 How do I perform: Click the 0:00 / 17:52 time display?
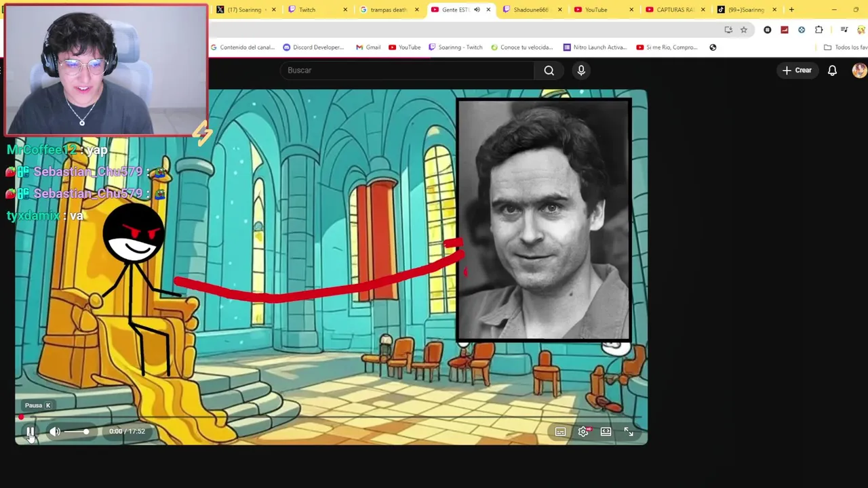tap(127, 432)
